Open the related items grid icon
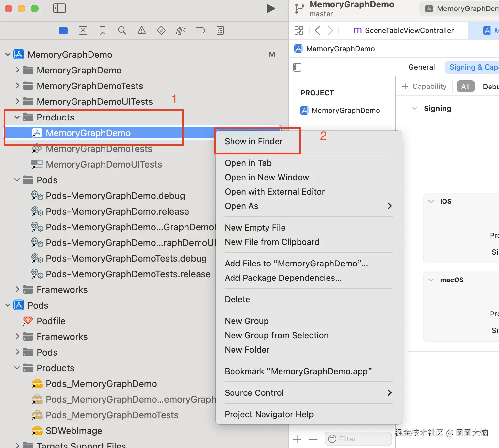This screenshot has height=448, width=499. tap(299, 30)
